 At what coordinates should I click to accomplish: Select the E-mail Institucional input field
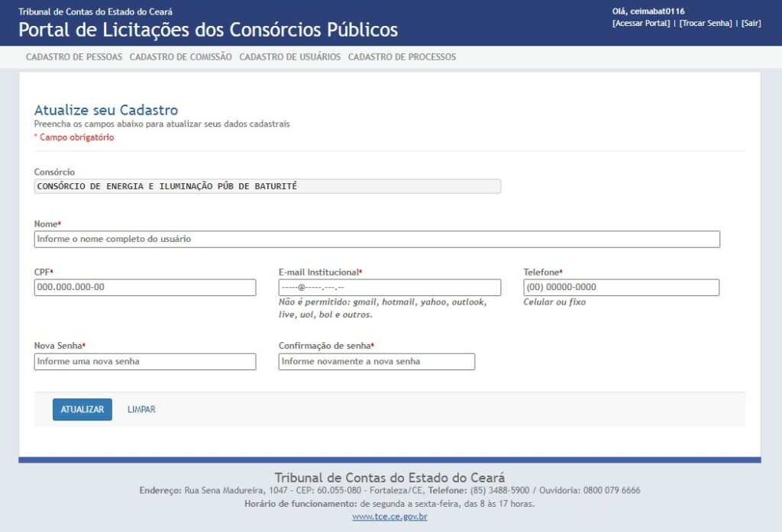[389, 287]
